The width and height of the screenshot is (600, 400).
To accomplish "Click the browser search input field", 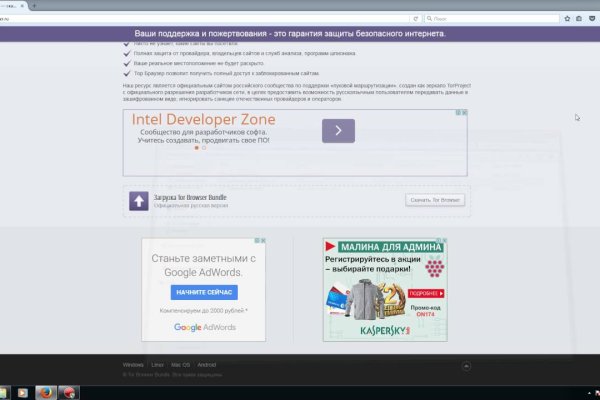I will (480, 18).
